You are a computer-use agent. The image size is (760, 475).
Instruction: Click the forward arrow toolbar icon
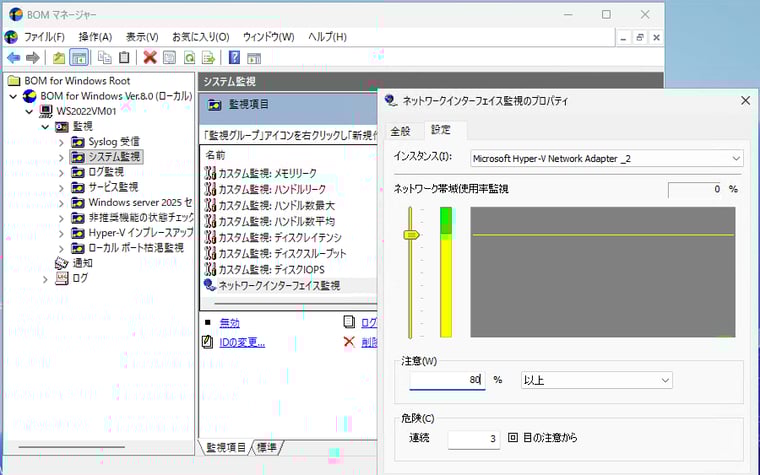point(32,58)
